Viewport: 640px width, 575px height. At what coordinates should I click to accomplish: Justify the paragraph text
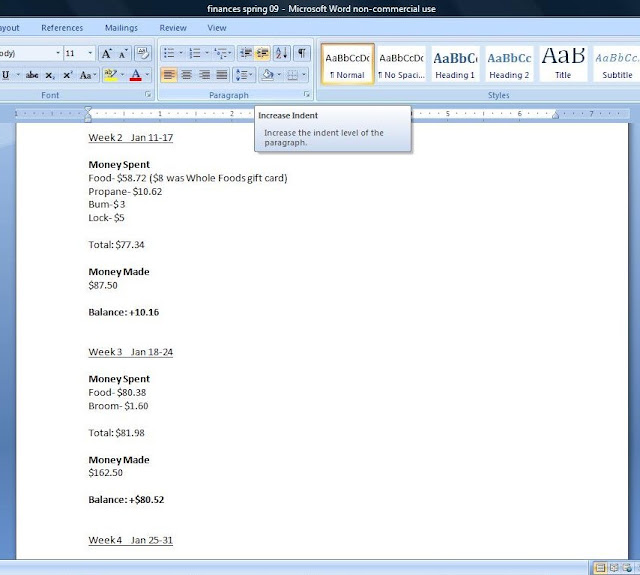tap(222, 75)
